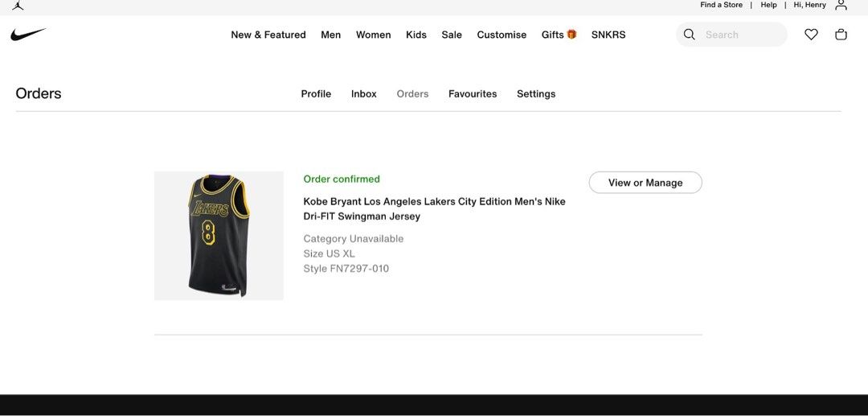Click the Category Unavailable text

coord(353,239)
